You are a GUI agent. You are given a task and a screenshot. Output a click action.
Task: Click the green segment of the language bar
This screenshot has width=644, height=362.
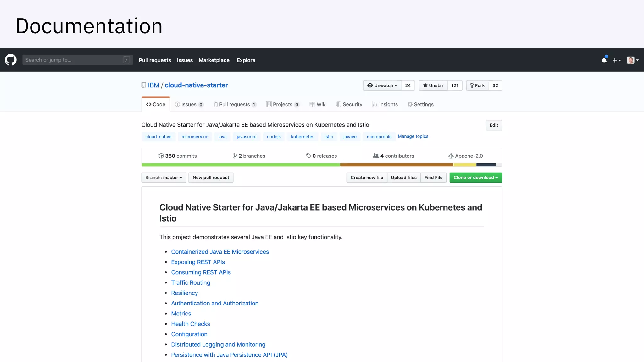click(x=241, y=165)
